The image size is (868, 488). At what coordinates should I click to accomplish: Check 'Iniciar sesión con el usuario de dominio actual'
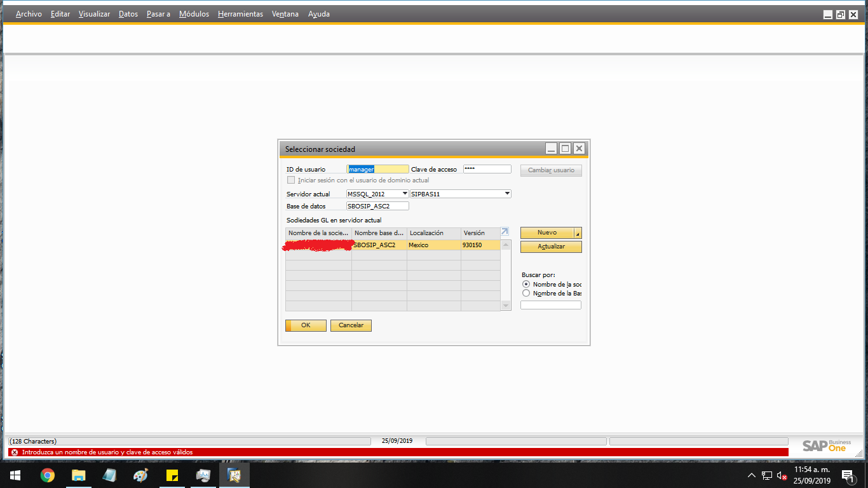(291, 180)
